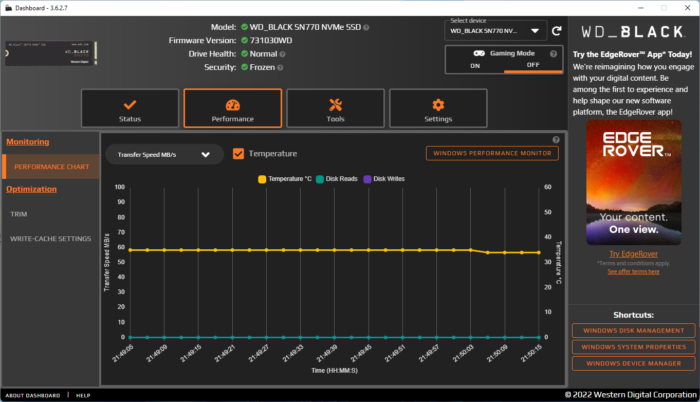Click the WINDOWS PERFORMANCE MONITOR button
The image size is (700, 402).
492,154
